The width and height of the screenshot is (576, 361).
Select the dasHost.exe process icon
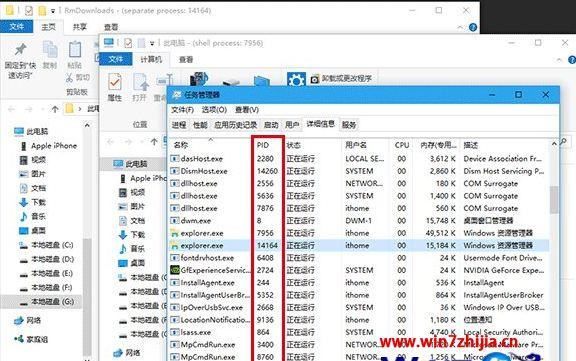click(x=175, y=159)
